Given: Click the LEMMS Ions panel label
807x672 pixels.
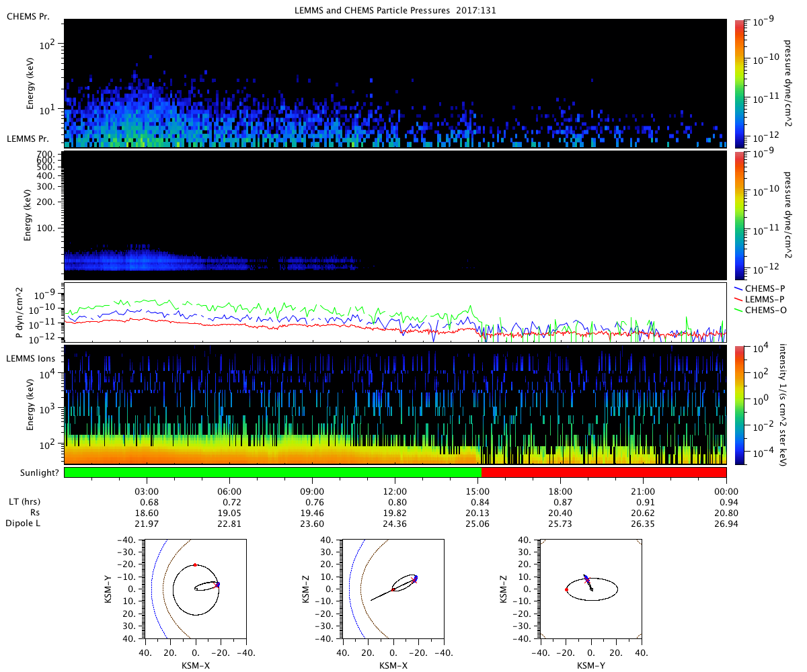Looking at the screenshot, I should coord(30,360).
